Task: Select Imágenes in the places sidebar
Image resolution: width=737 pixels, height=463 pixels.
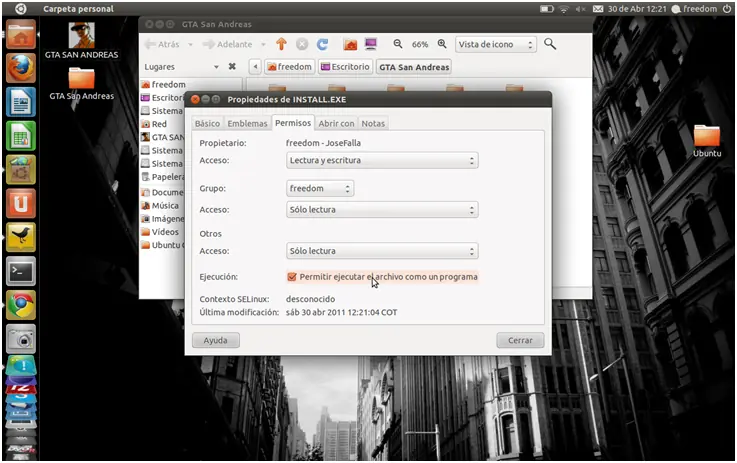Action: pos(163,219)
